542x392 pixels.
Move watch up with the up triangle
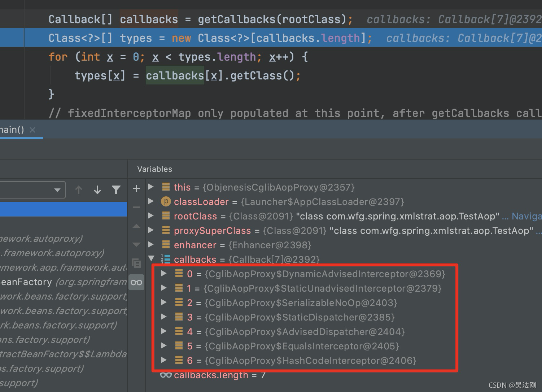coord(136,226)
